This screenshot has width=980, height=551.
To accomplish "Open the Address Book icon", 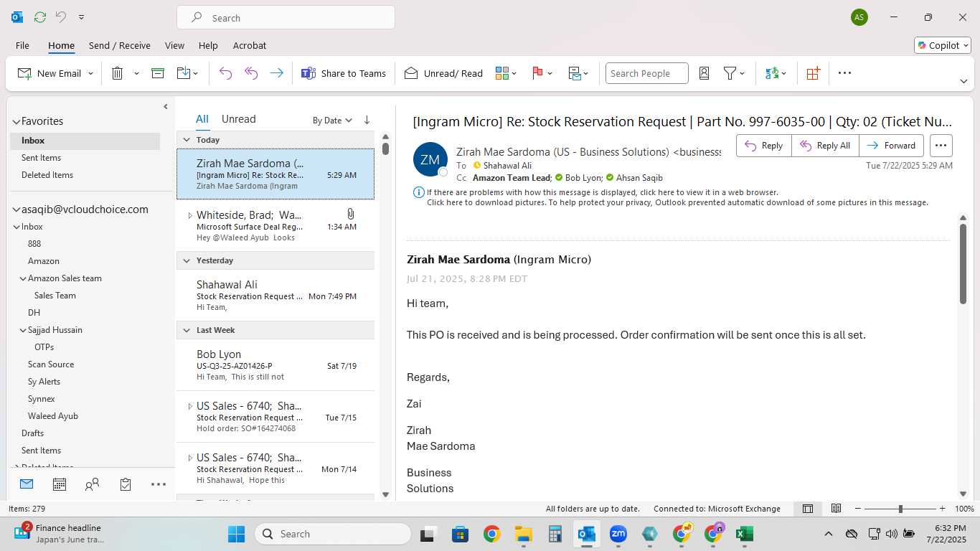I will 704,73.
